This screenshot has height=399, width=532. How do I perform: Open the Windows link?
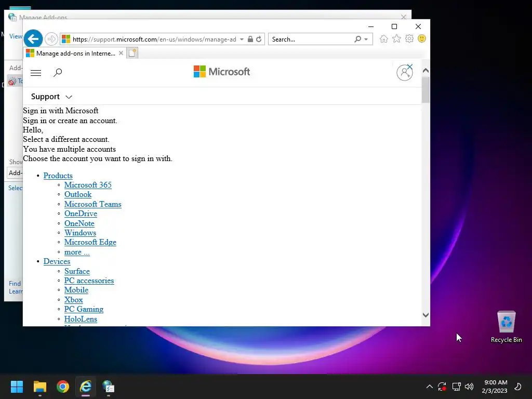pyautogui.click(x=81, y=233)
